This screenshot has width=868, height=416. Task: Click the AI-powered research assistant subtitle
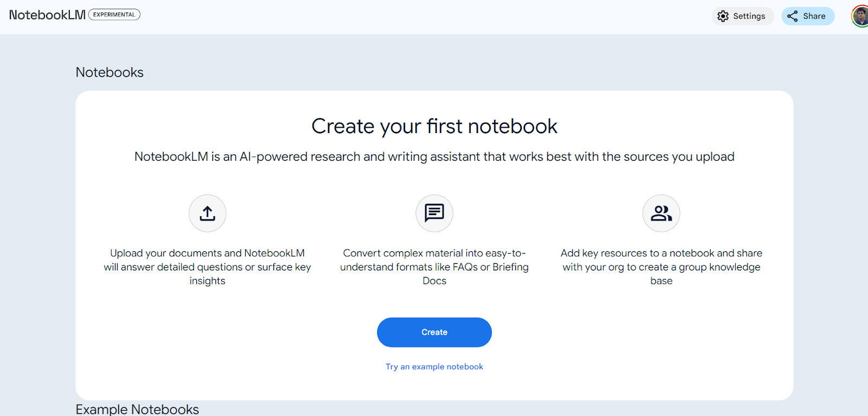435,156
